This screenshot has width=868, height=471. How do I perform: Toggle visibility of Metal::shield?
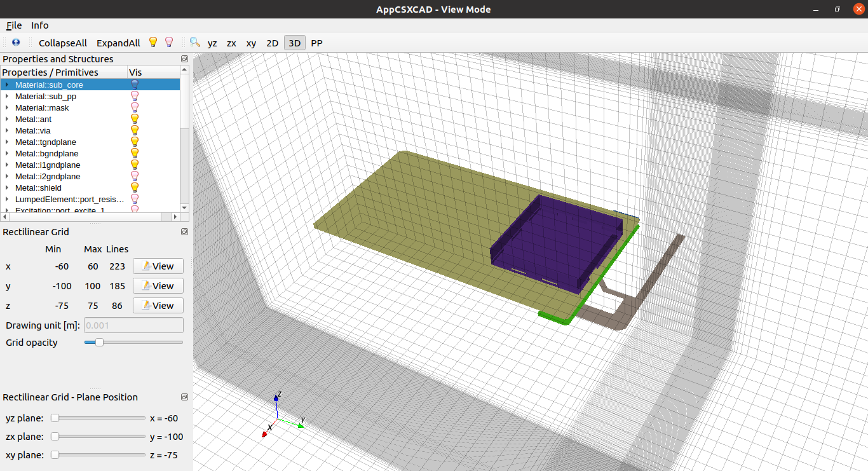(134, 188)
